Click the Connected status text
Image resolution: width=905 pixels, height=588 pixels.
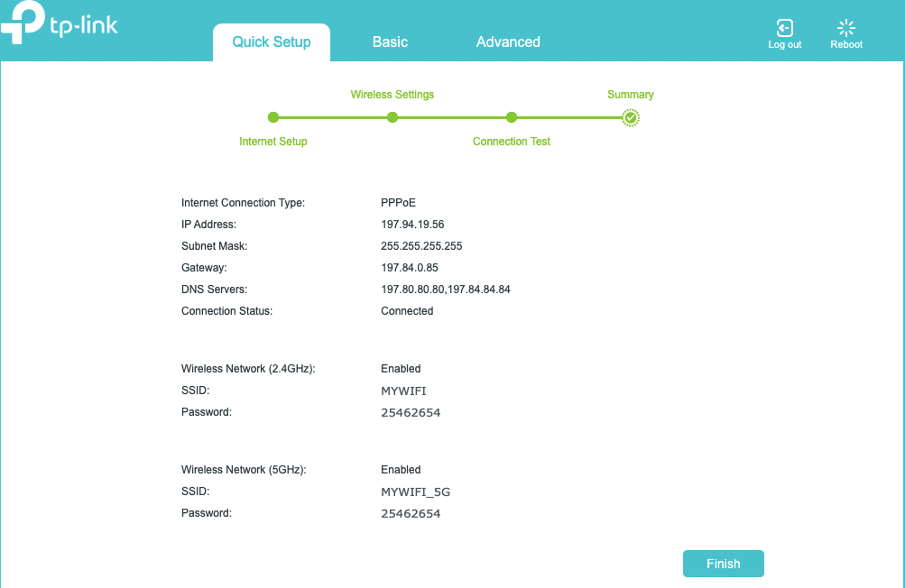coord(407,311)
